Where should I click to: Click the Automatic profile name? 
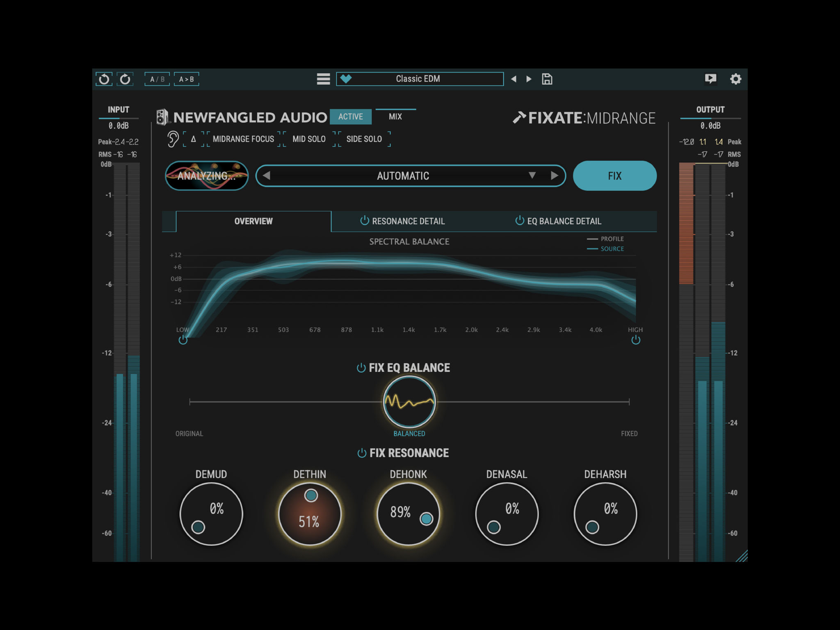403,176
